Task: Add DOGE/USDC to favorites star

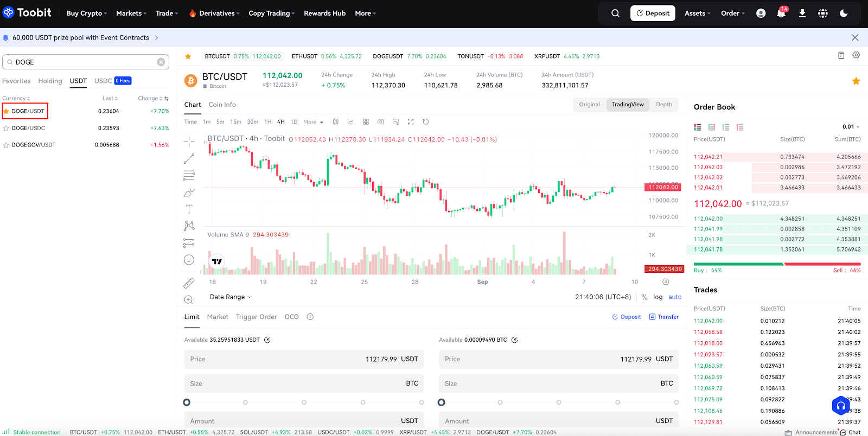Action: tap(6, 128)
